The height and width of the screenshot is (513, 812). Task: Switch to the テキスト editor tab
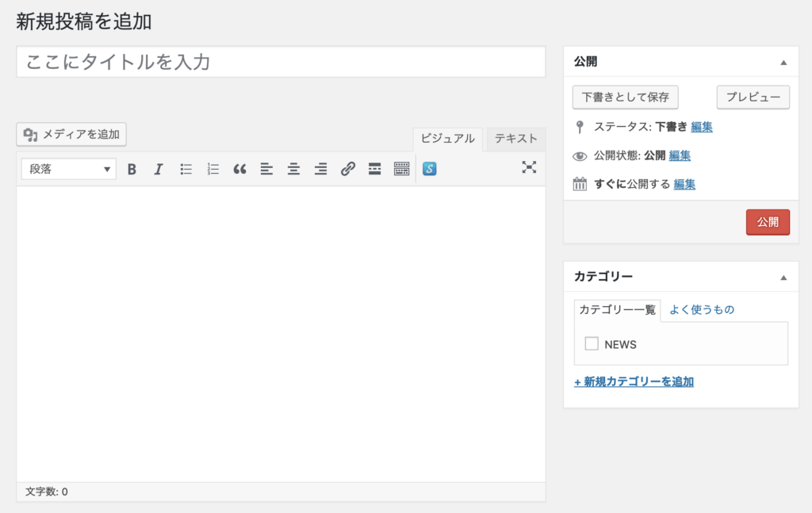pos(515,138)
